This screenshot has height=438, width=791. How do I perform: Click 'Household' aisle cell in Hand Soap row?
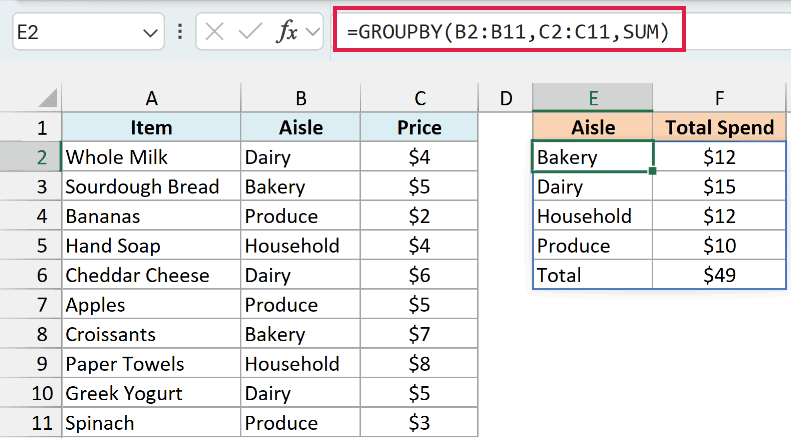[x=301, y=246]
